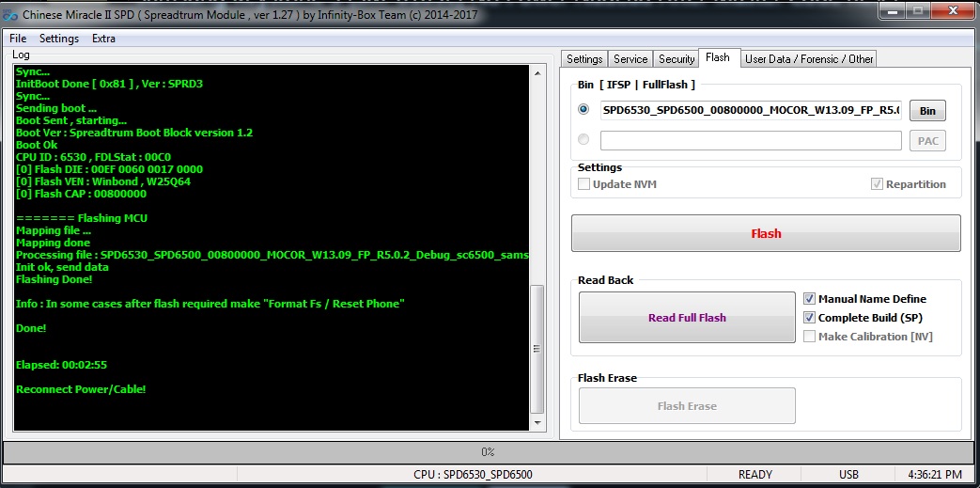The height and width of the screenshot is (488, 980).
Task: Click the Bin firmware file path field
Action: 750,111
